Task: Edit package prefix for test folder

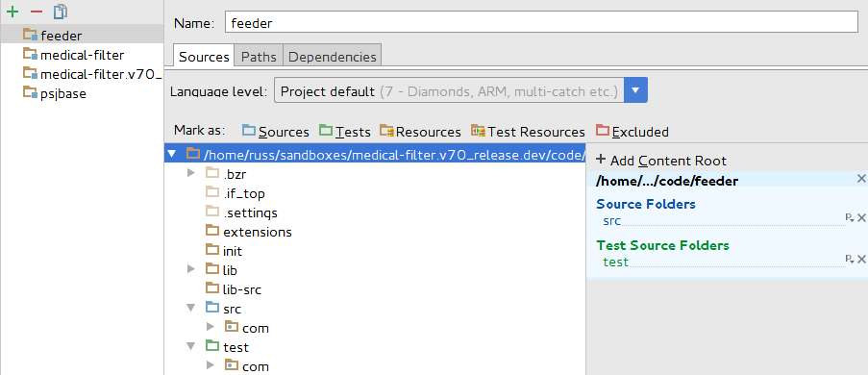Action: point(849,260)
